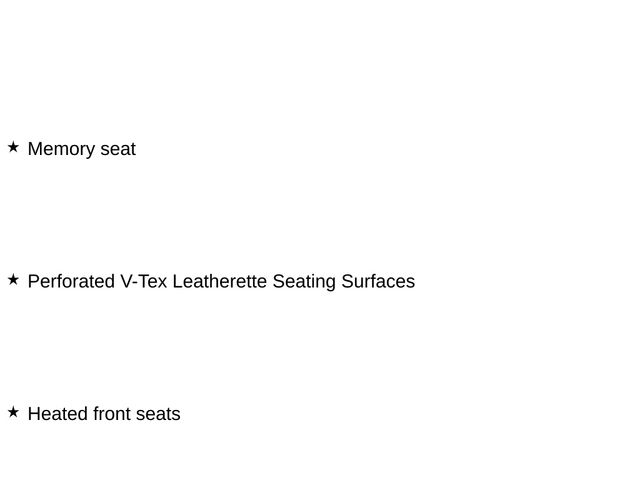Click the word "Perforated"
The height and width of the screenshot is (480, 640).
coord(71,282)
